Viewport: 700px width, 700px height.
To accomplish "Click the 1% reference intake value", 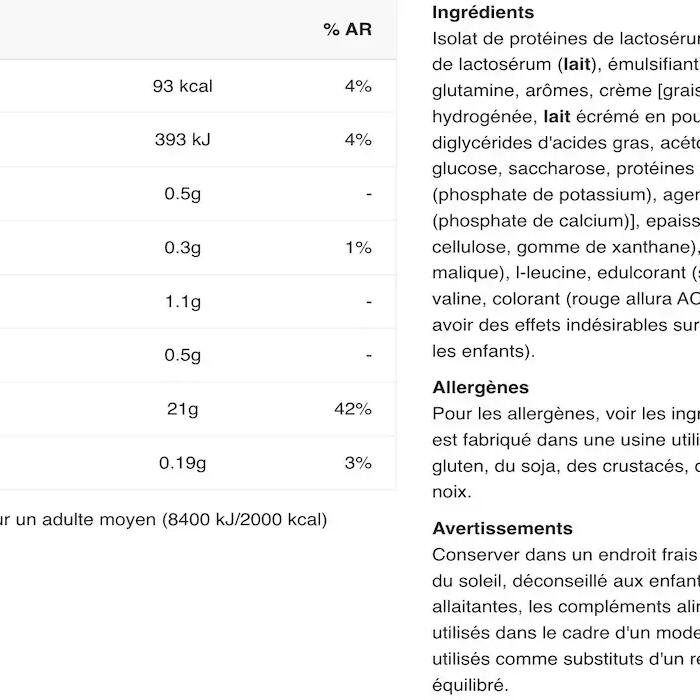I will pos(358,248).
